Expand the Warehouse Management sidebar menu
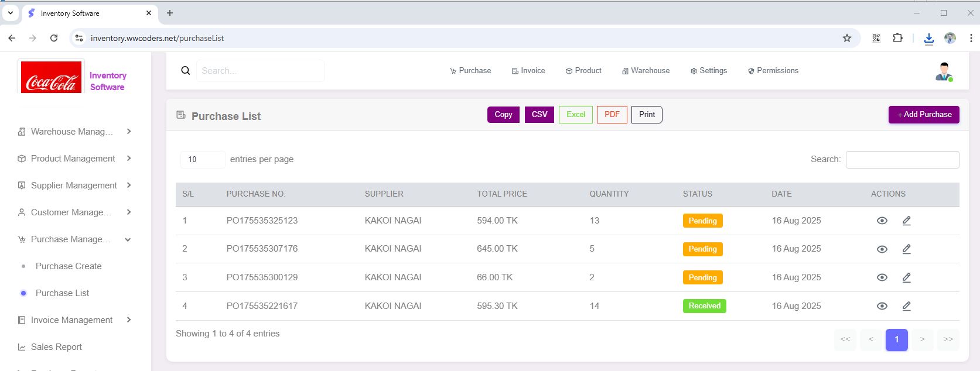The image size is (980, 371). pos(74,132)
